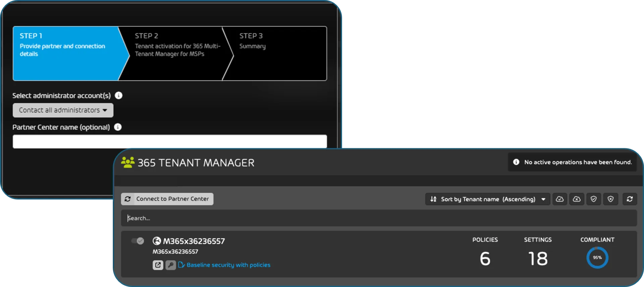Image resolution: width=644 pixels, height=287 pixels.
Task: Click the key icon under M365x36236557
Action: 170,265
